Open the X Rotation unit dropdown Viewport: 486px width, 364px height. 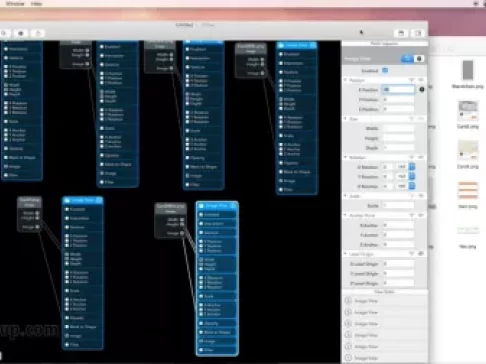412,166
